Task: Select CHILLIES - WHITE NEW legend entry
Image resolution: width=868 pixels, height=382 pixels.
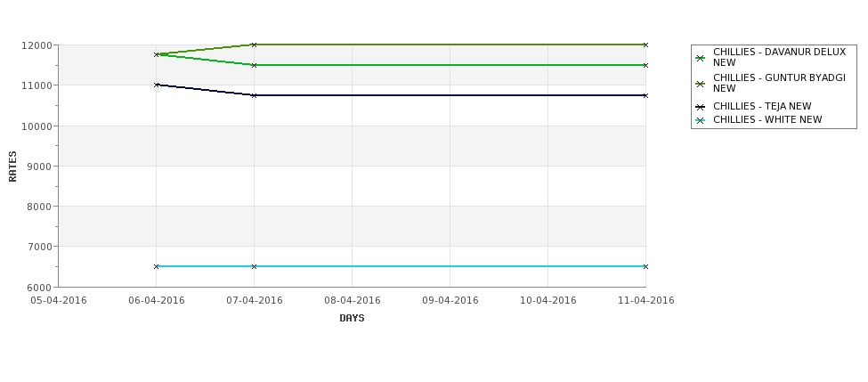Action: coord(767,119)
